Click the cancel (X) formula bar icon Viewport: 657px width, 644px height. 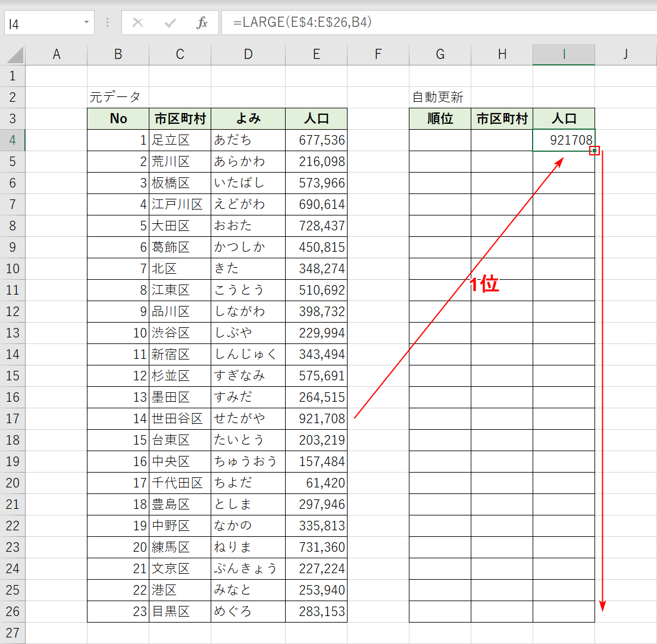tap(137, 23)
